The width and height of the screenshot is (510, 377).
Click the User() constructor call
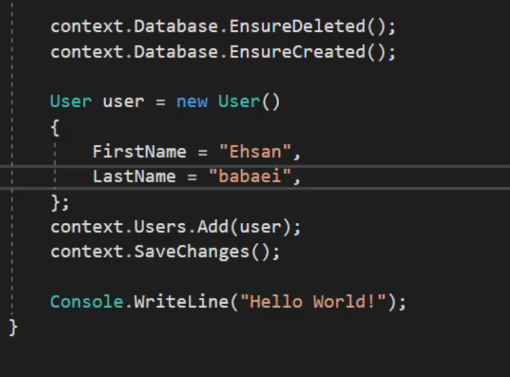point(249,101)
